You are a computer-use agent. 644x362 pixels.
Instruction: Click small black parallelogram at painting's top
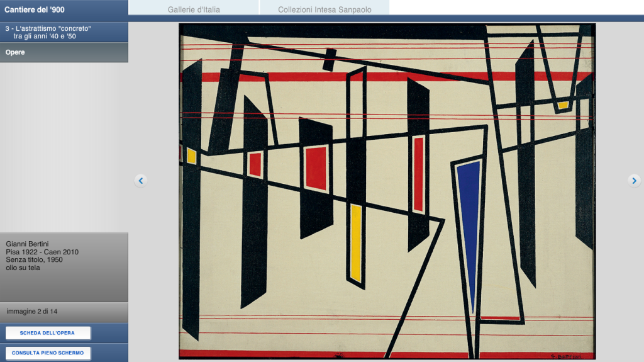point(330,60)
